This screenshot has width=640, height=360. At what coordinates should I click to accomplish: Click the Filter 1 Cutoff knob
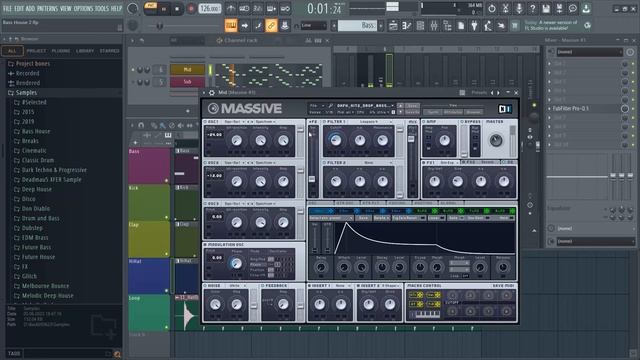pyautogui.click(x=336, y=140)
